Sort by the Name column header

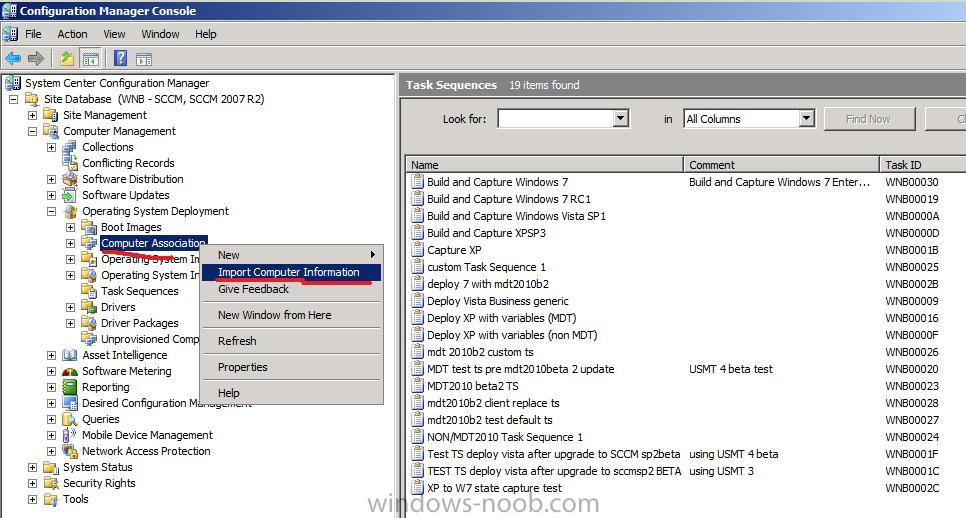point(545,164)
